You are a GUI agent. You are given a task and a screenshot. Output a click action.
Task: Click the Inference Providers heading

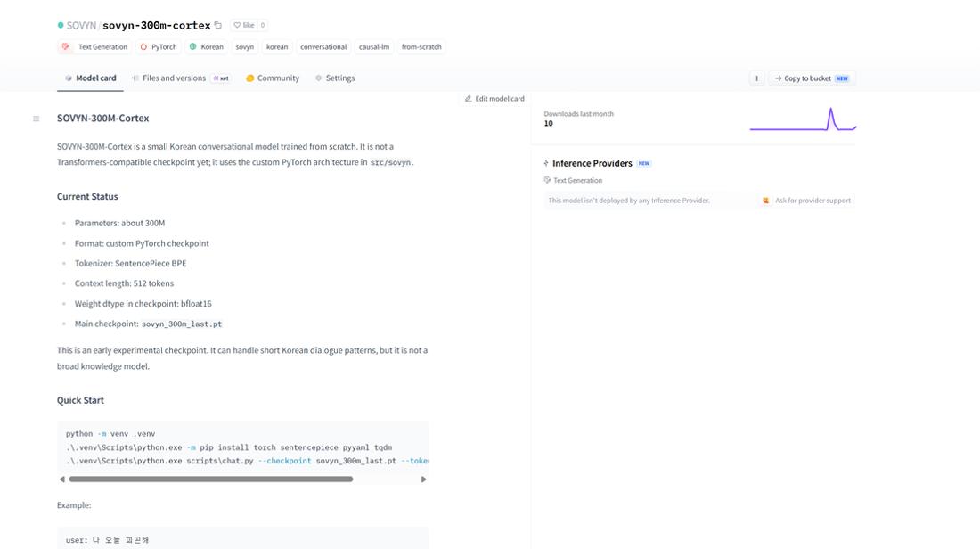click(592, 163)
